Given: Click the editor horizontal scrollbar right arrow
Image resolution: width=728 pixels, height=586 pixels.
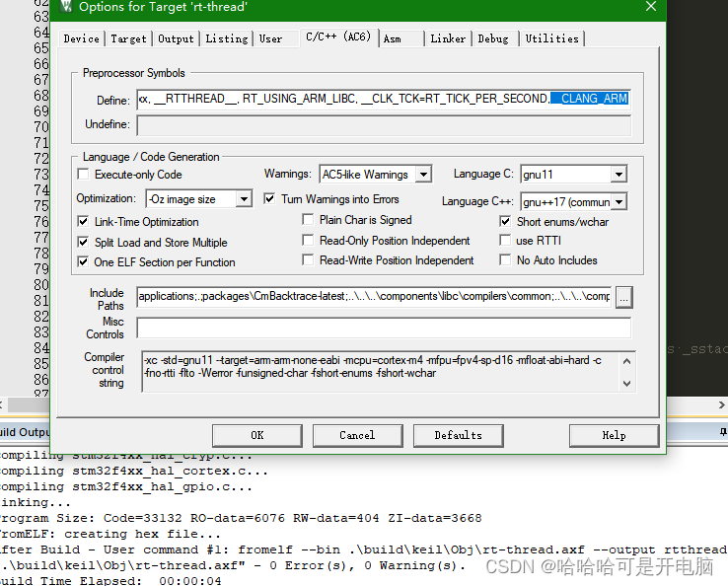Looking at the screenshot, I should [721, 404].
